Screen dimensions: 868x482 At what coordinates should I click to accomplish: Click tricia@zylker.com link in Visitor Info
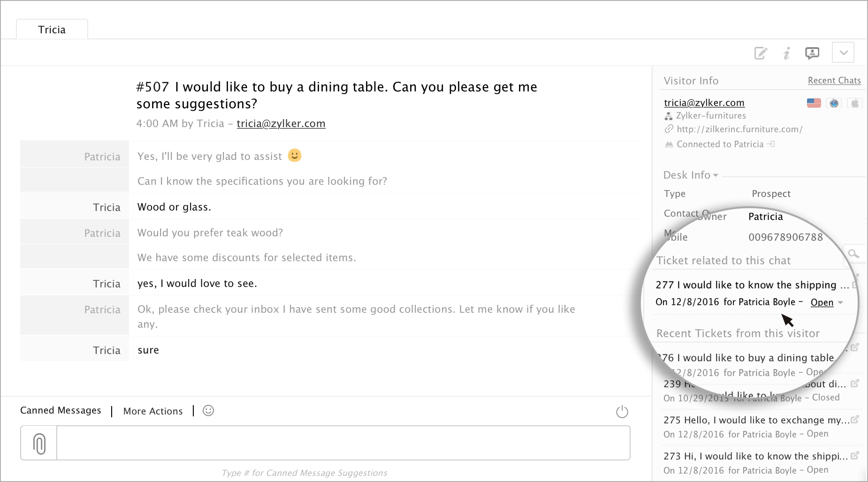pos(704,103)
